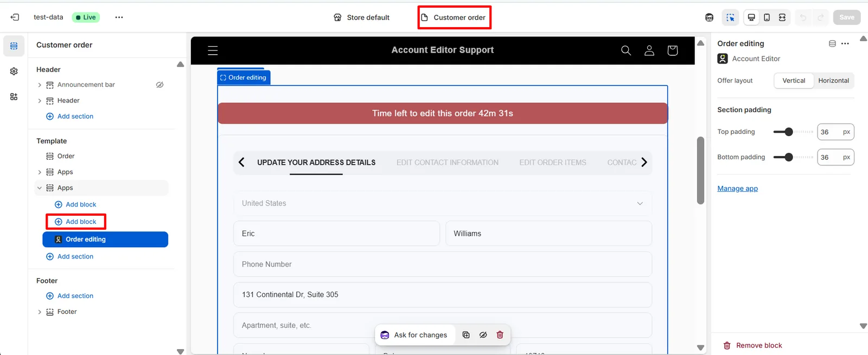
Task: Open Order editing block more-actions menu
Action: (845, 44)
